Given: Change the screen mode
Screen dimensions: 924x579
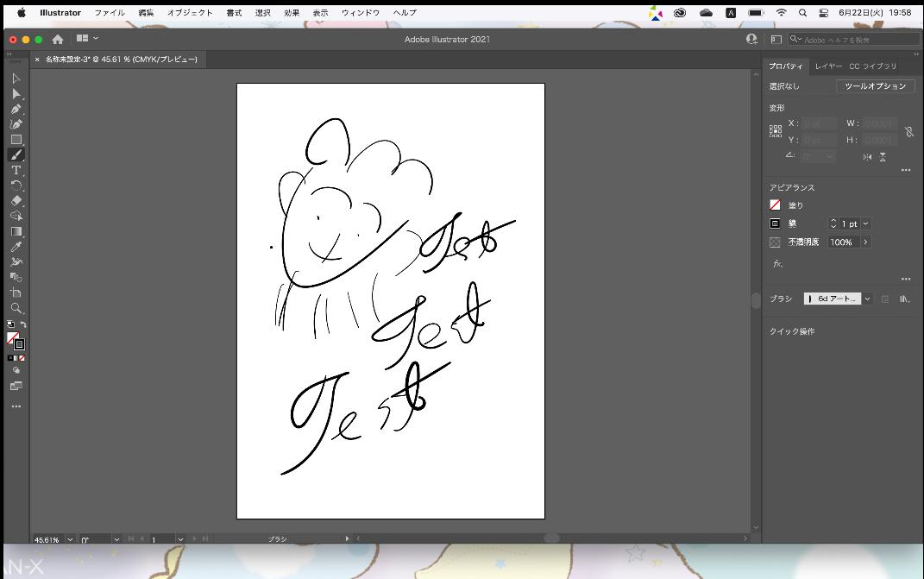Looking at the screenshot, I should 16,387.
